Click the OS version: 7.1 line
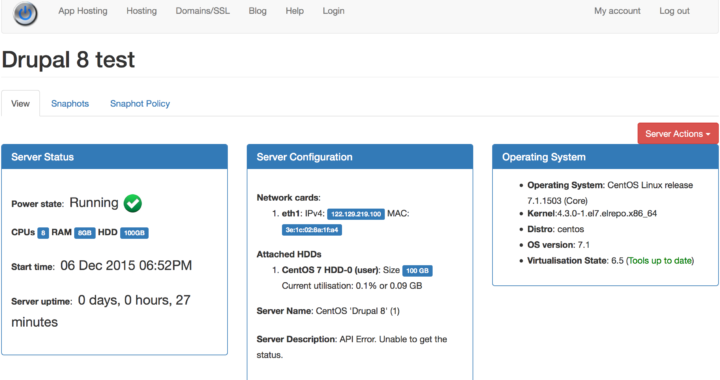 [558, 245]
